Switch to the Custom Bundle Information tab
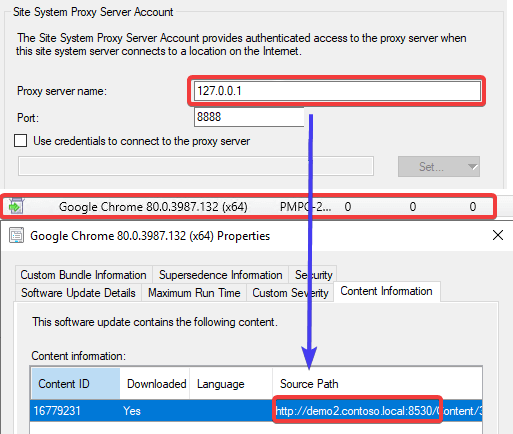513x434 pixels. (x=83, y=275)
